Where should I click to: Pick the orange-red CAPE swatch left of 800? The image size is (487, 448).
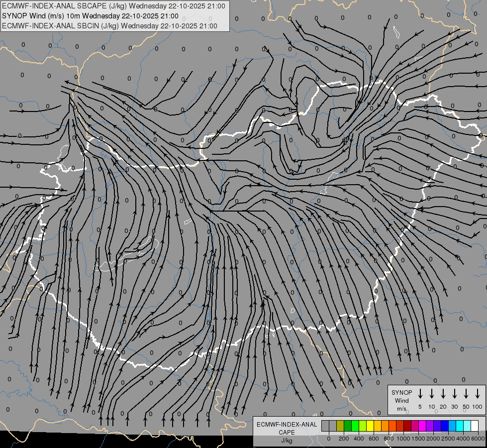(392, 426)
